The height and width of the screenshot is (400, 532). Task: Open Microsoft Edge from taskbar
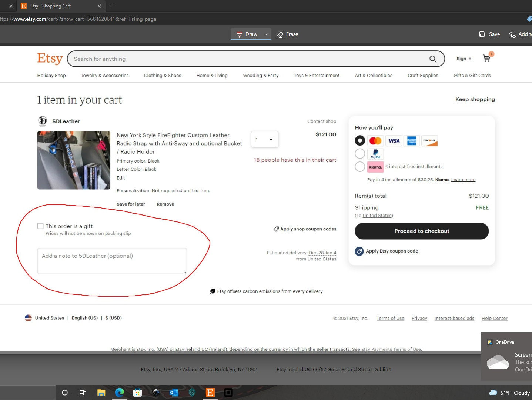tap(119, 393)
